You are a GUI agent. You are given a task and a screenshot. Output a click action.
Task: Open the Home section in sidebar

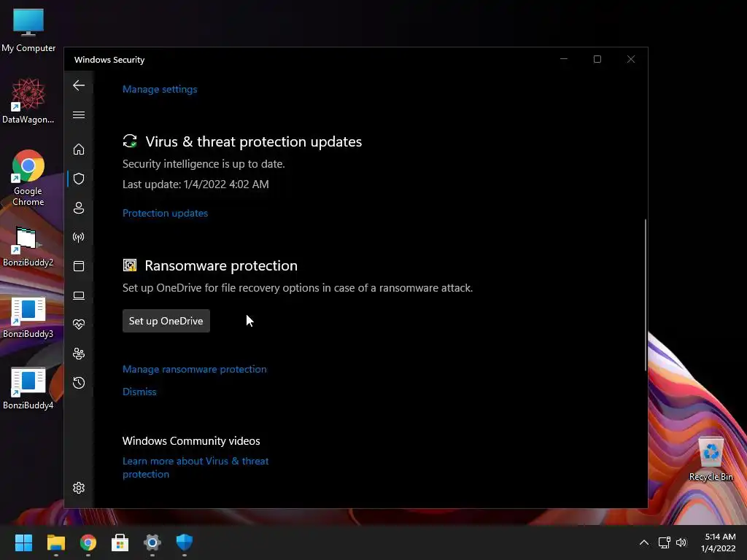79,149
